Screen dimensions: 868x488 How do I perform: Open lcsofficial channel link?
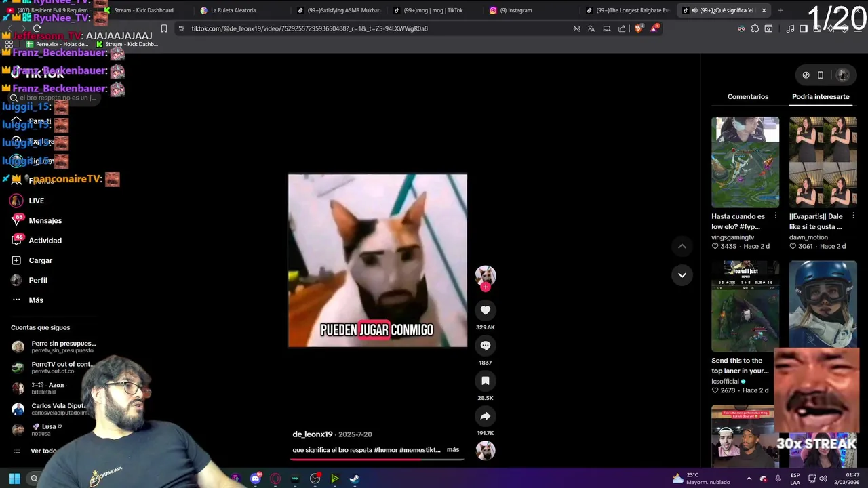click(x=725, y=382)
